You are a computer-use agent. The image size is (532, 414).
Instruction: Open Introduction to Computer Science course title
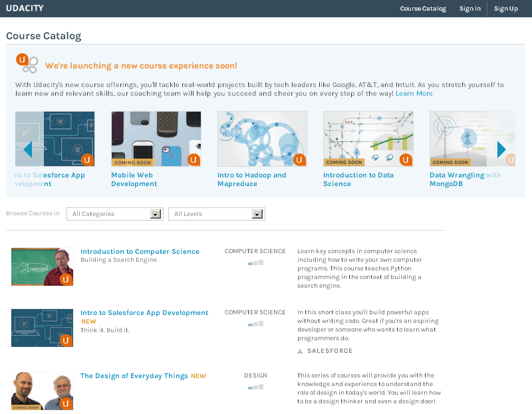point(140,251)
